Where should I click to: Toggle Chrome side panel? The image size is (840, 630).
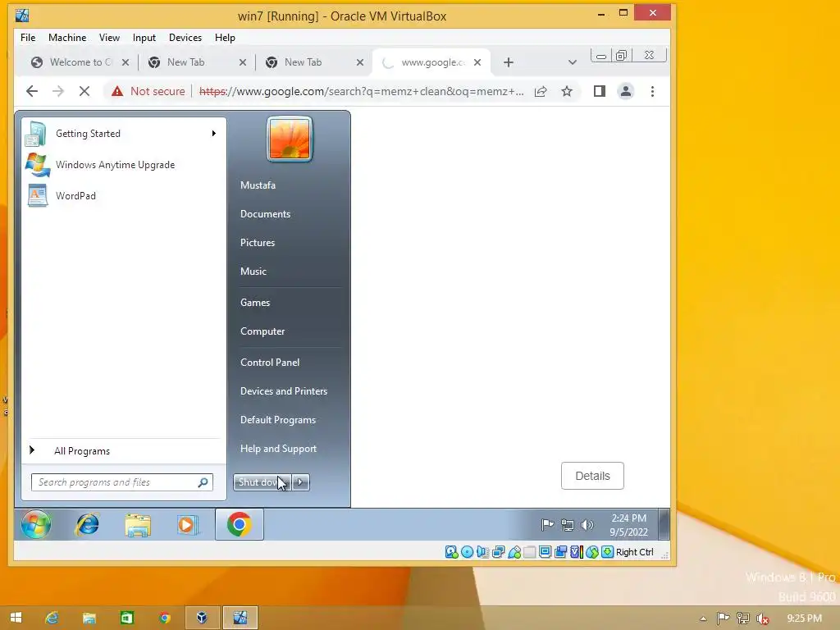coord(600,91)
